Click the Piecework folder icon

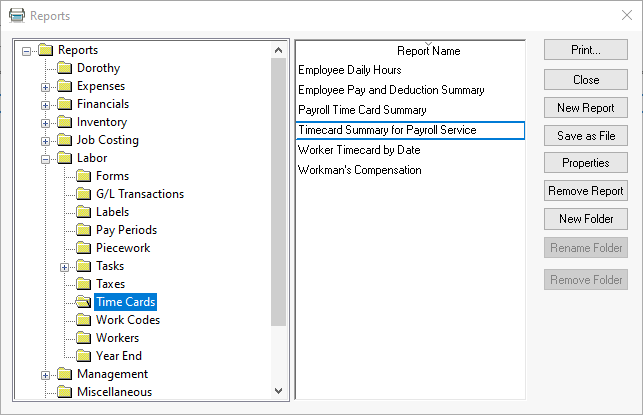click(83, 248)
